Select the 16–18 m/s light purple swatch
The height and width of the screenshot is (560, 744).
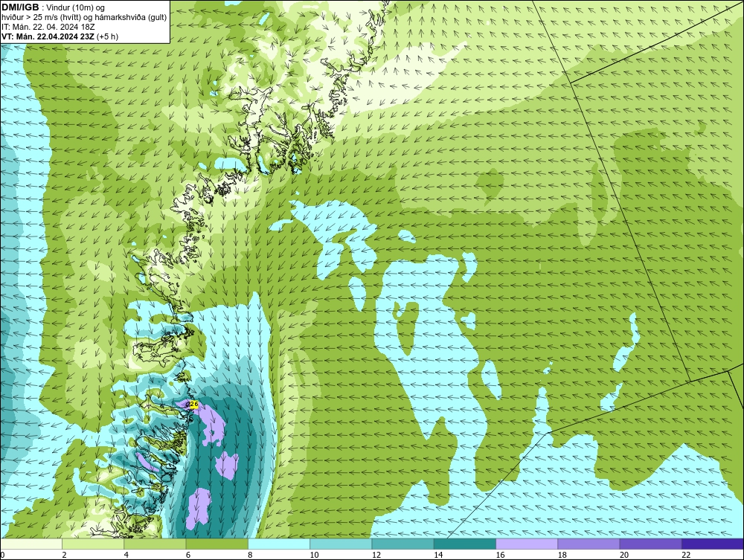[527, 544]
